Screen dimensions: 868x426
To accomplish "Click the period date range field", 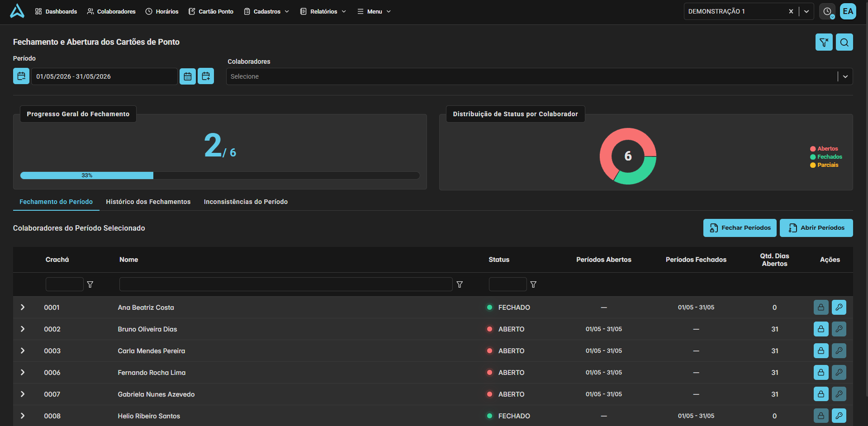I will (x=104, y=76).
